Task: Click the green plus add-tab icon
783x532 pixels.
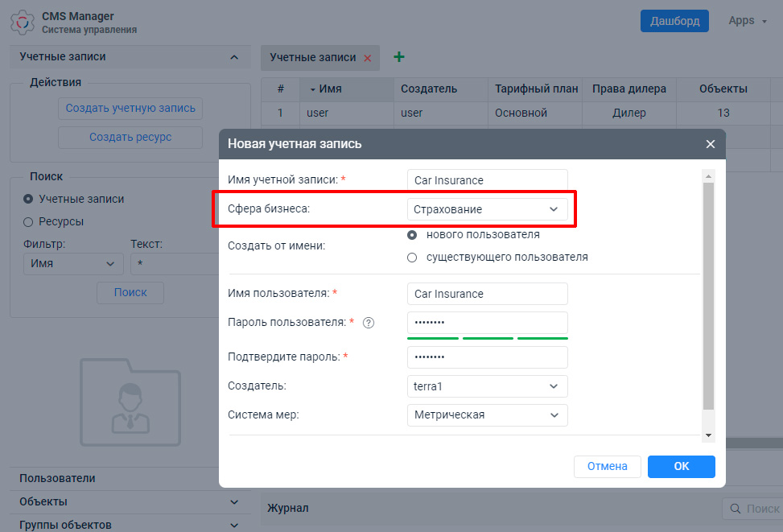Action: point(398,57)
